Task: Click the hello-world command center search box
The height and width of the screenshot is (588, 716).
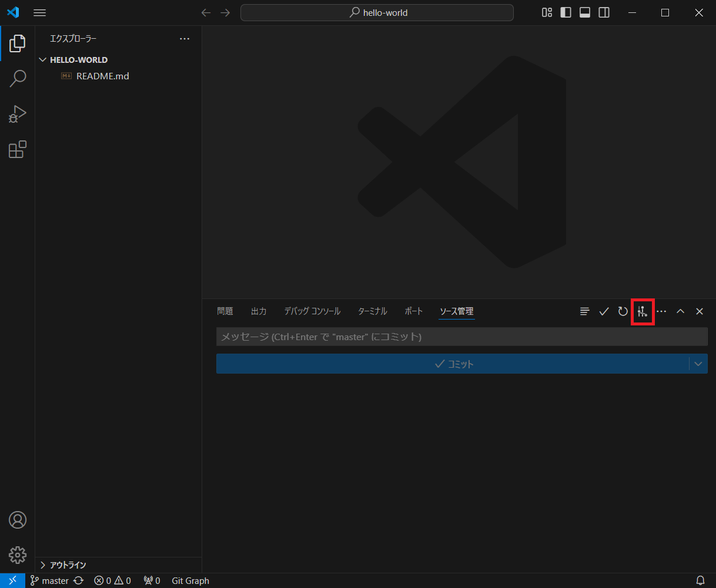Action: pyautogui.click(x=377, y=12)
